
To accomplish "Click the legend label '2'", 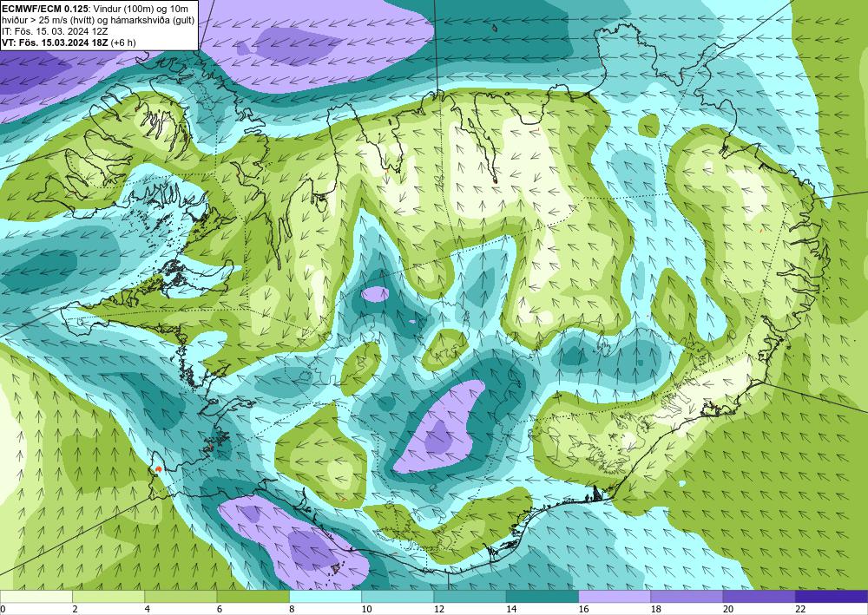I will [75, 609].
